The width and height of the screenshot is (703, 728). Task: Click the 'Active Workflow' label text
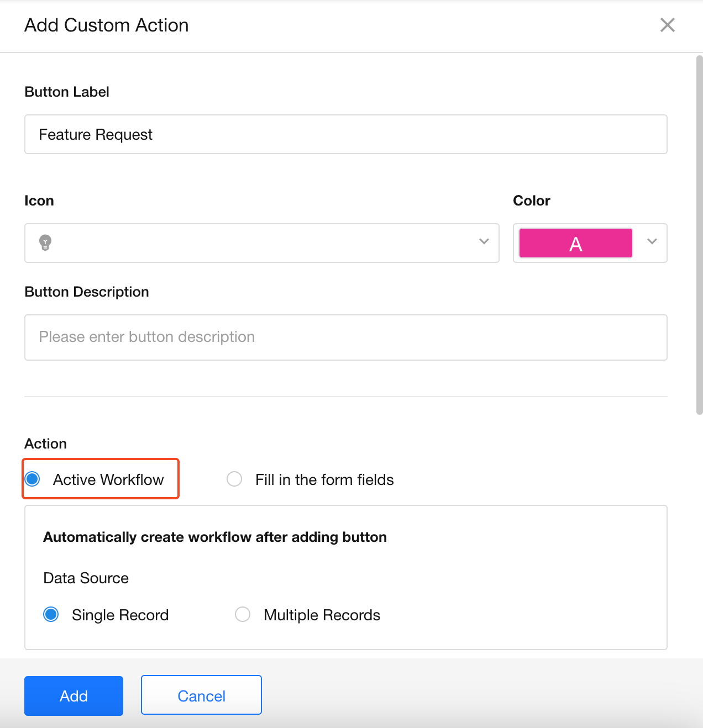tap(108, 479)
